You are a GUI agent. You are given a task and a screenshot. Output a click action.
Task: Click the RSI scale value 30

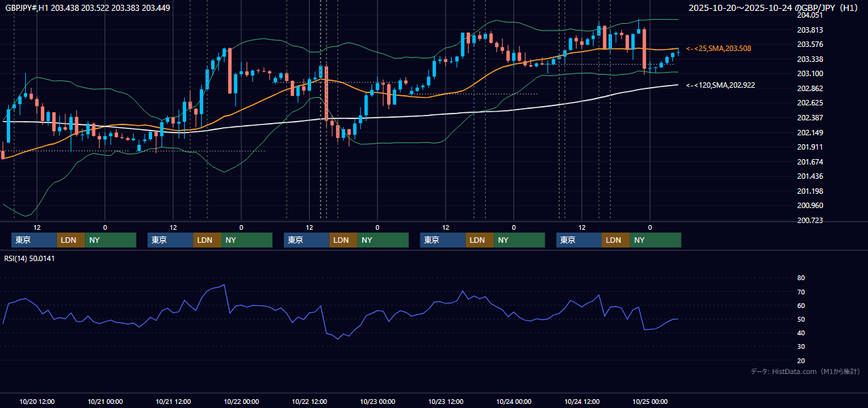point(801,346)
